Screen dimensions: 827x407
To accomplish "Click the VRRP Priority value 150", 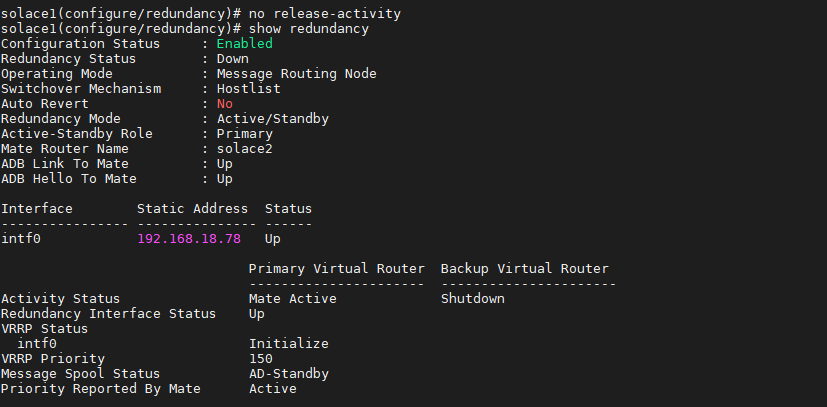I will 260,359.
